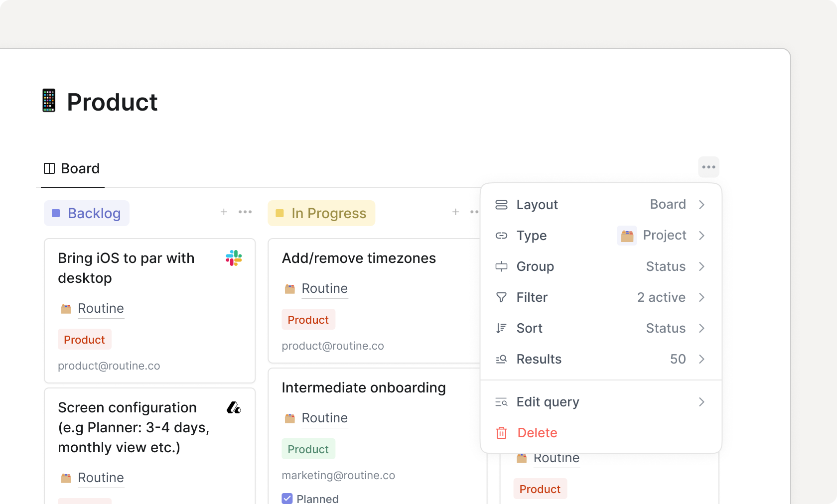
Task: Open Routine link on Intermediate onboarding card
Action: (x=325, y=418)
